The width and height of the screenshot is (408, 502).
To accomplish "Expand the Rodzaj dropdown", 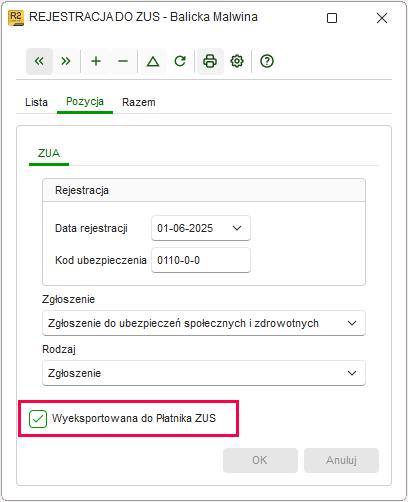I will pyautogui.click(x=352, y=373).
